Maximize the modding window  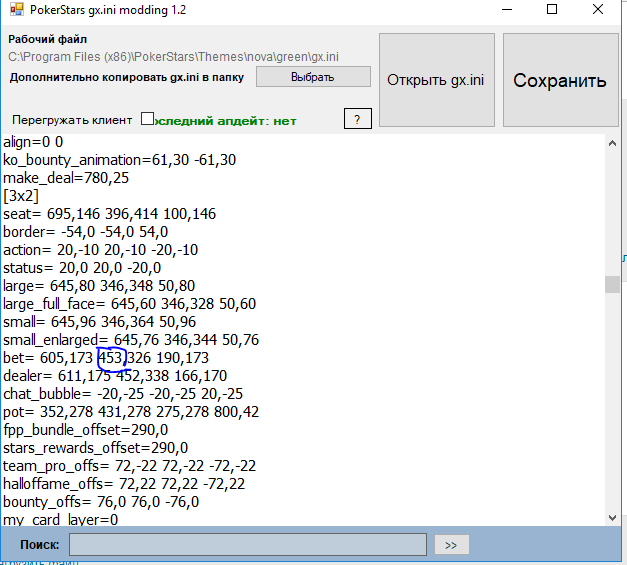[552, 9]
